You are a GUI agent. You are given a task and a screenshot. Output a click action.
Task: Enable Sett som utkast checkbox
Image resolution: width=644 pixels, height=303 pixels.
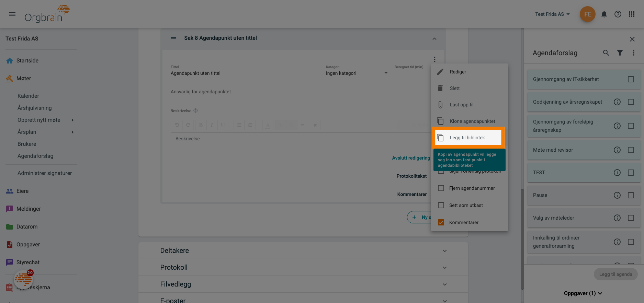pyautogui.click(x=441, y=205)
